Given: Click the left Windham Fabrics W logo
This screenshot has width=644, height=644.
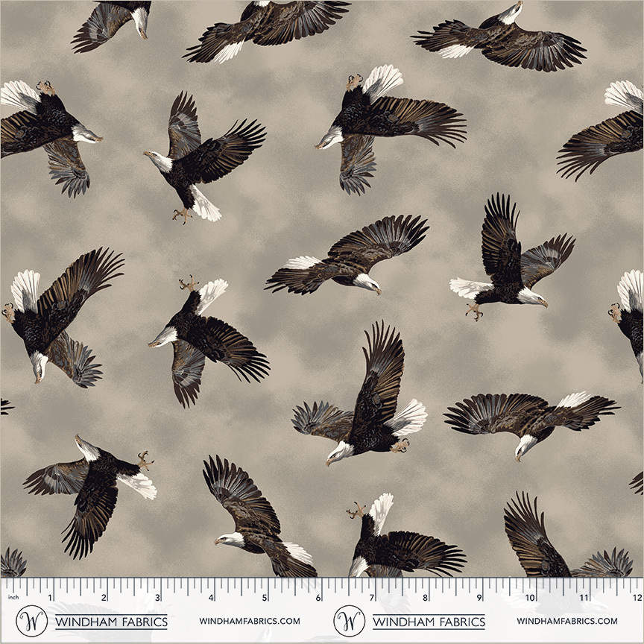Looking at the screenshot, I should pos(32,621).
